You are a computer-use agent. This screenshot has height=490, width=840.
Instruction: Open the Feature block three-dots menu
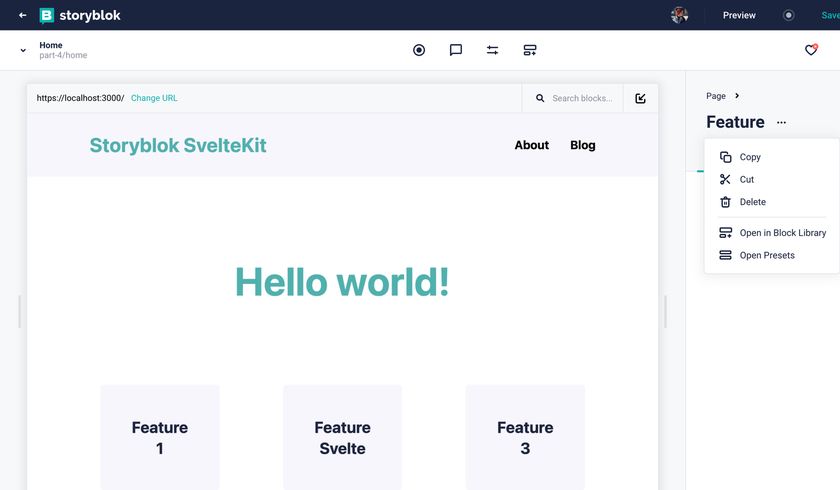(782, 123)
